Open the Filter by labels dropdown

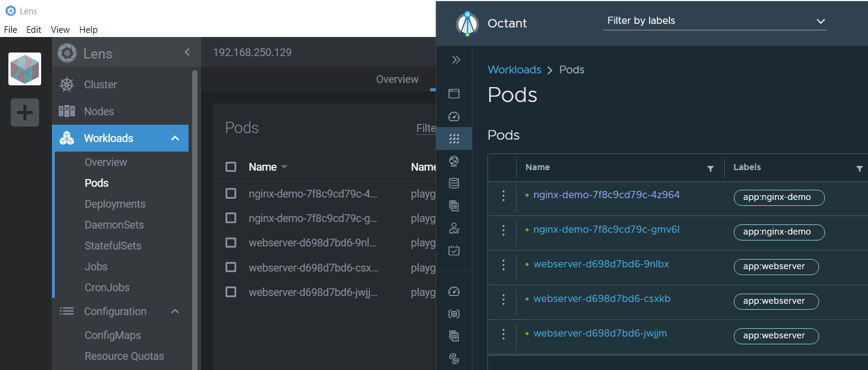point(715,21)
